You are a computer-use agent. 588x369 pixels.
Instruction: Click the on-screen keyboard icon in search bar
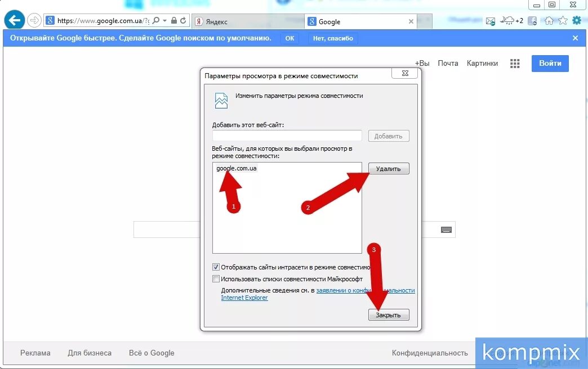[446, 229]
